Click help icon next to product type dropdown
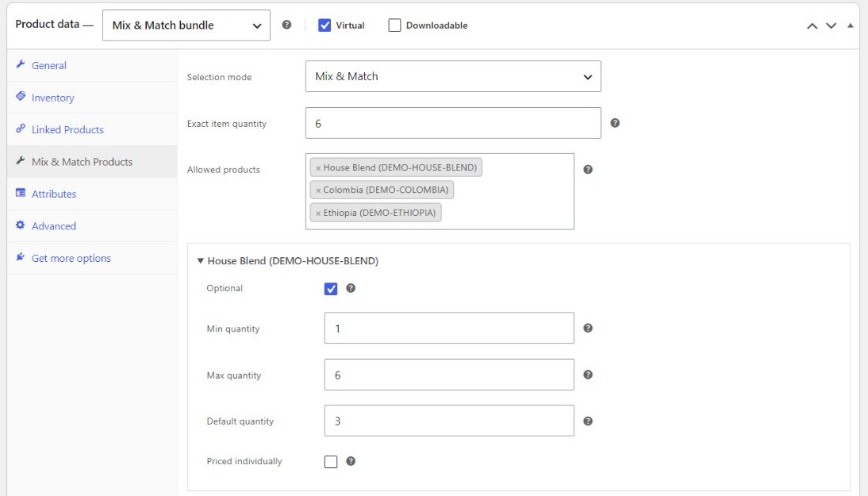 point(286,25)
